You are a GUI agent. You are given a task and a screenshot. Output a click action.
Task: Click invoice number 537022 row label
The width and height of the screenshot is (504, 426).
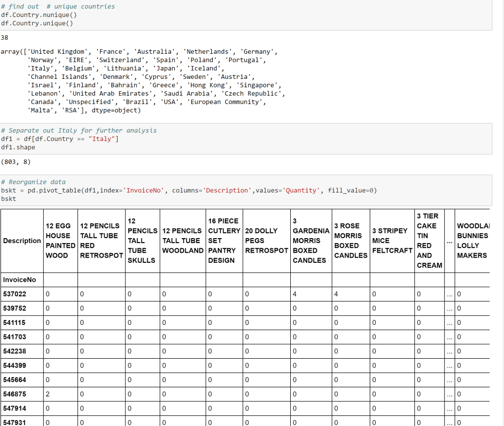tap(15, 294)
